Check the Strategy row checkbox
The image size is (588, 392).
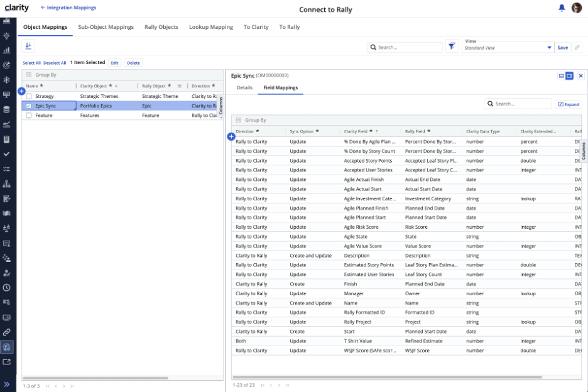tap(29, 96)
